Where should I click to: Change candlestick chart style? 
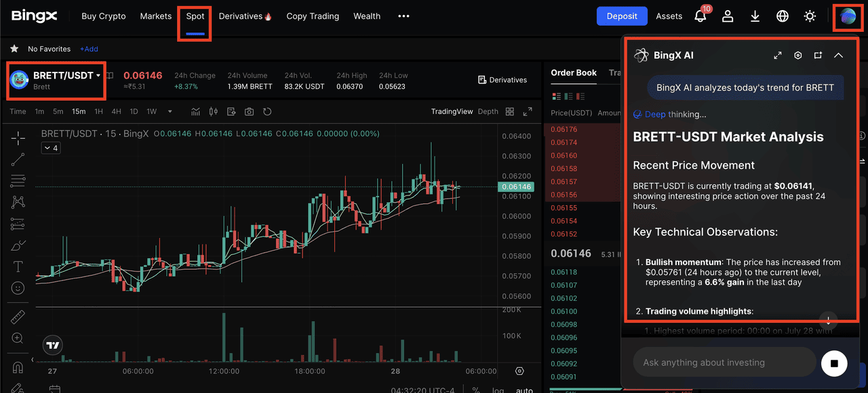tap(214, 112)
